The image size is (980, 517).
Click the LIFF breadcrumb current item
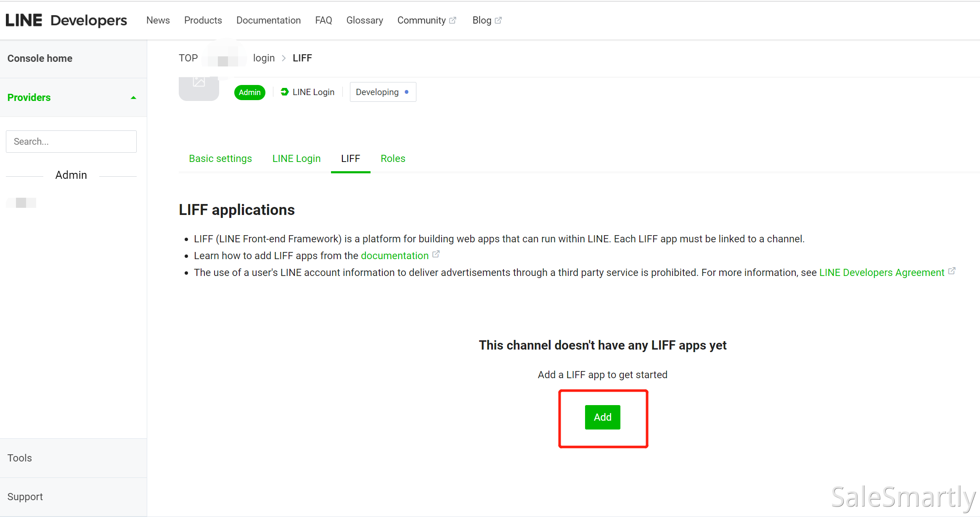click(302, 58)
